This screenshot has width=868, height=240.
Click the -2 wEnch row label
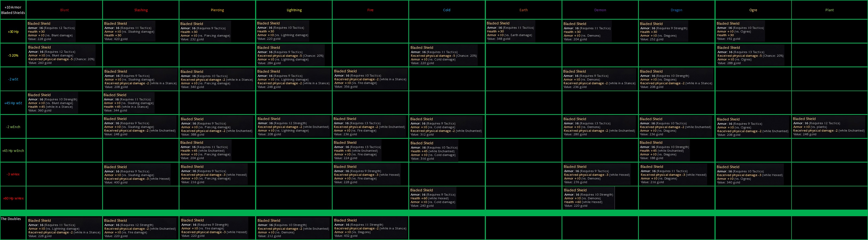(13, 127)
